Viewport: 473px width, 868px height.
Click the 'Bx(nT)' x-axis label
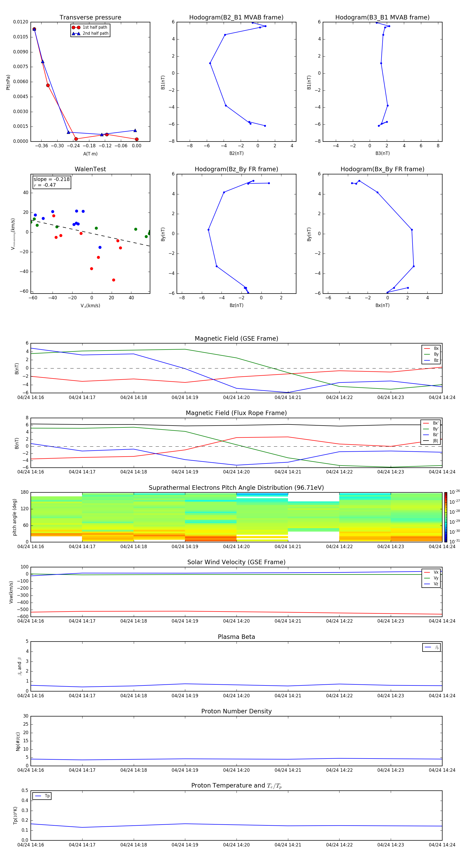point(382,305)
